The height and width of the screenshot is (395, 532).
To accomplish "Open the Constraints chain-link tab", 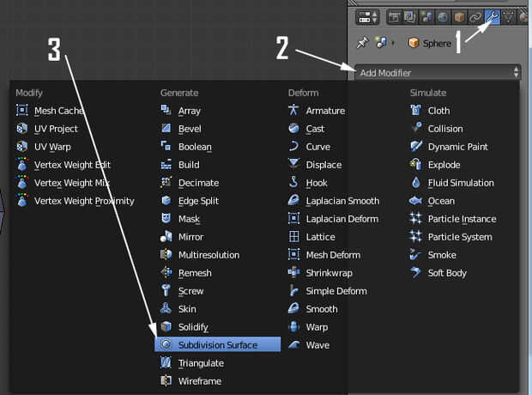I will coord(477,16).
